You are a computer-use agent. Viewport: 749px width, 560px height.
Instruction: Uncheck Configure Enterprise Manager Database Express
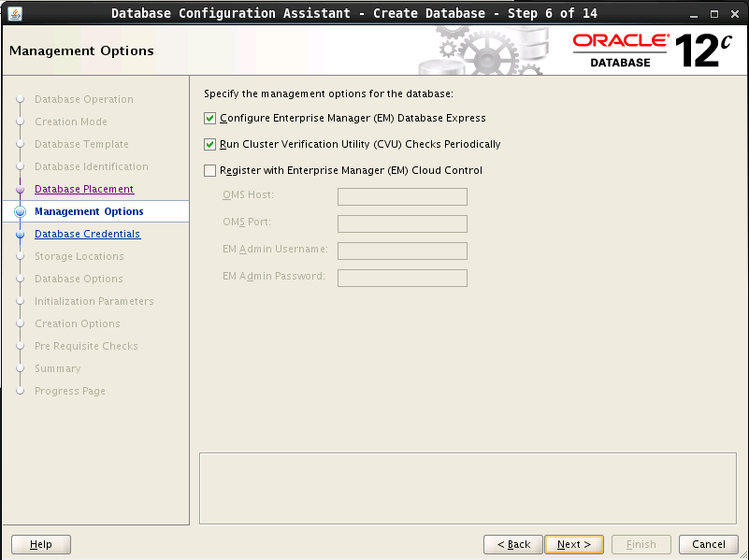click(209, 119)
